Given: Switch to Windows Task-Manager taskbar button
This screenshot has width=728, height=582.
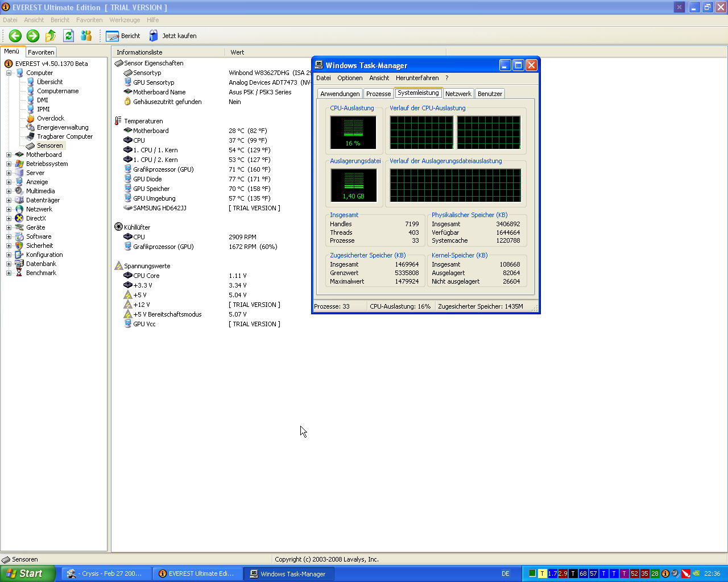Looking at the screenshot, I should [x=289, y=574].
